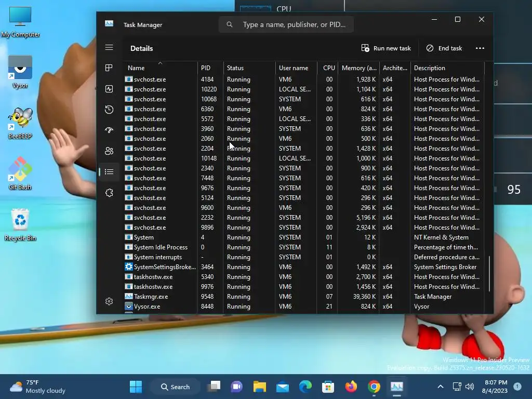Screen dimensions: 532x399
Task: Open the clock showing 8:07 PM
Action: [495, 387]
